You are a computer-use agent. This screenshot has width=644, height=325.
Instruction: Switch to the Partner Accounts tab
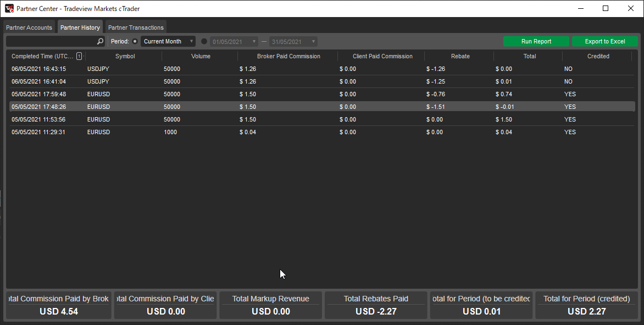(x=29, y=27)
